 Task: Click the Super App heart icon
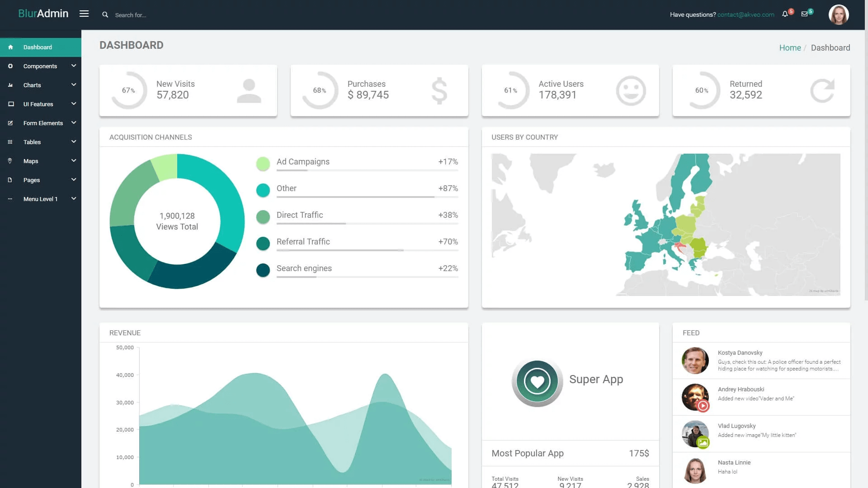pos(537,381)
